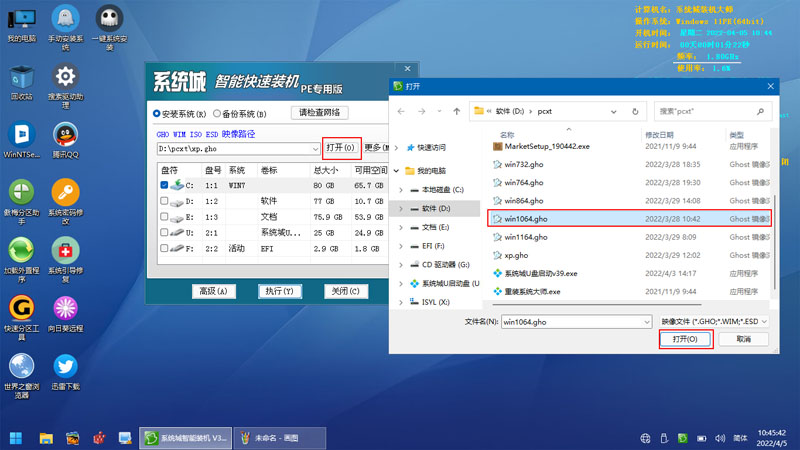Select CD Drive (G:) in the navigation tree
Screen dimensions: 800x450
tap(445, 265)
